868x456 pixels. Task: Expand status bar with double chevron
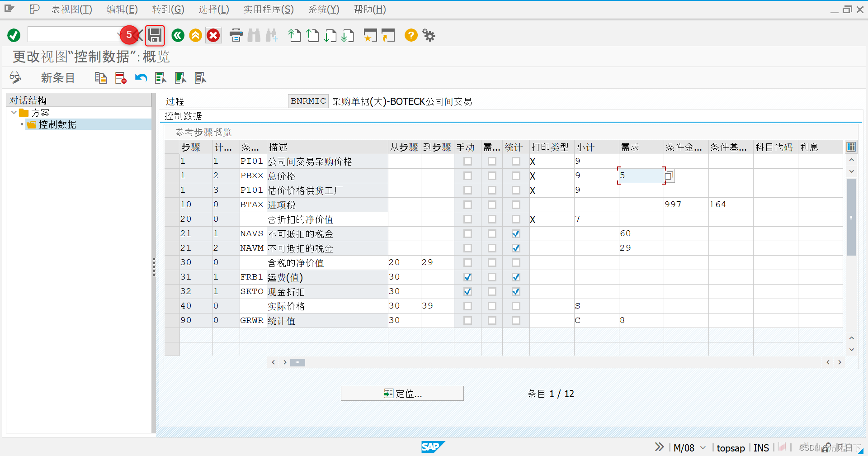coord(660,447)
